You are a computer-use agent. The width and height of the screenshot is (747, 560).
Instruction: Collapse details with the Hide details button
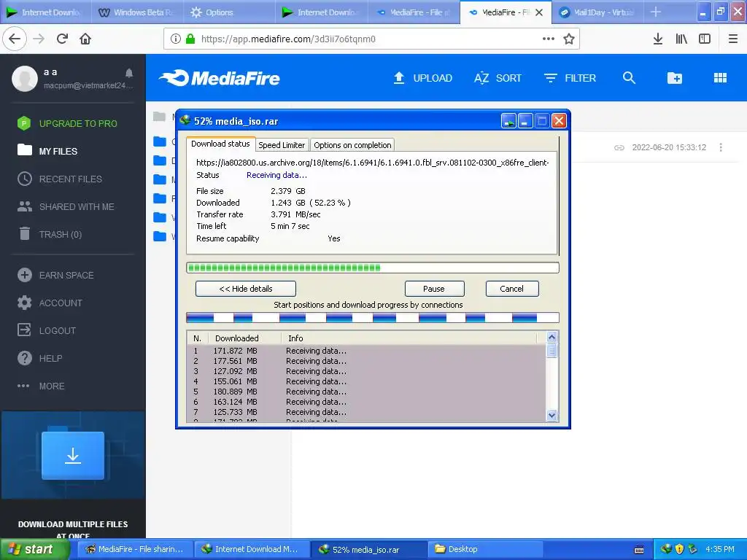click(246, 289)
